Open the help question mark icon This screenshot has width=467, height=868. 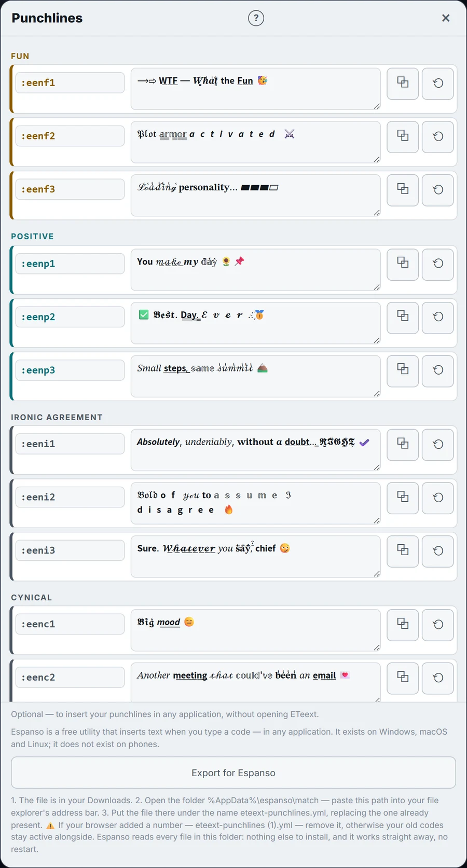tap(256, 18)
